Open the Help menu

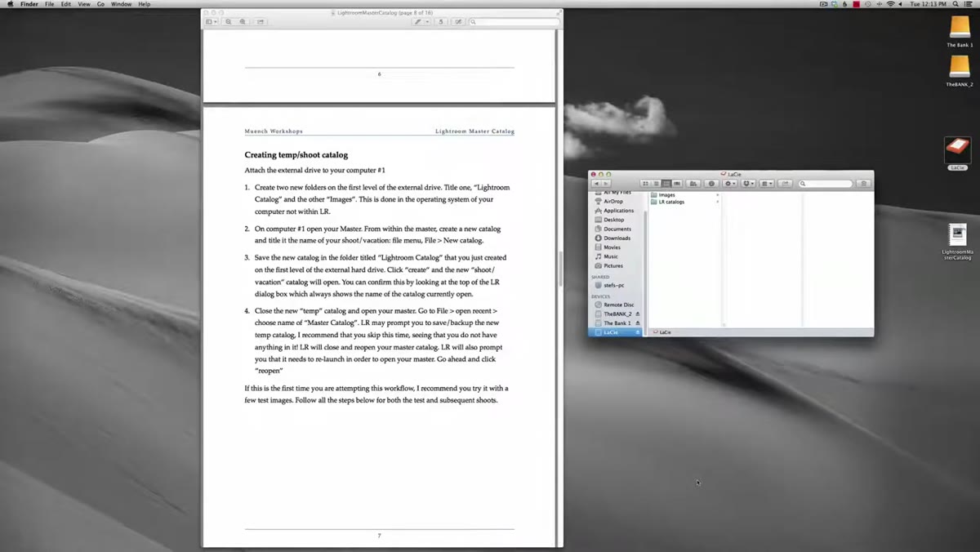click(144, 4)
